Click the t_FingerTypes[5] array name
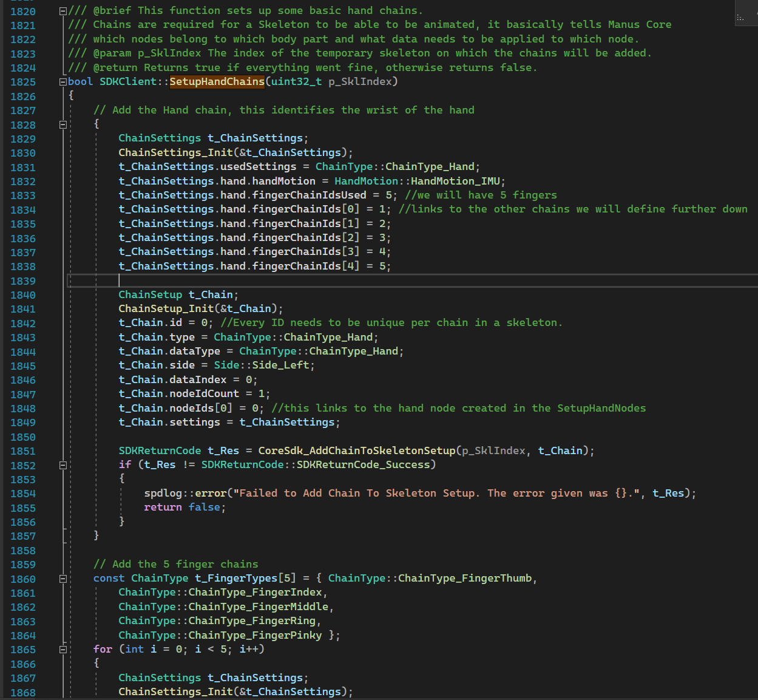This screenshot has width=758, height=700. pyautogui.click(x=245, y=578)
